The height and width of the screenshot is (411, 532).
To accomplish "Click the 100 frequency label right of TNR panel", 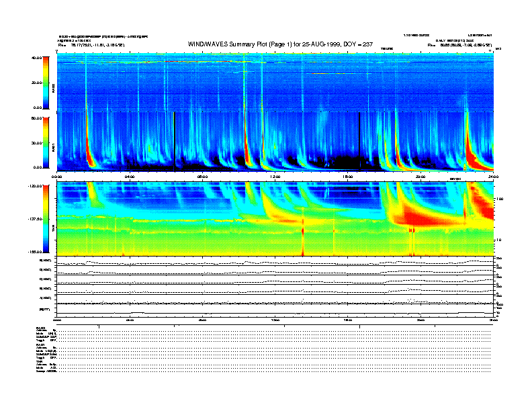I will pos(500,199).
